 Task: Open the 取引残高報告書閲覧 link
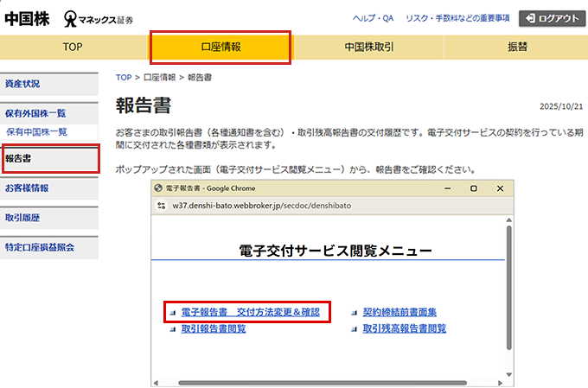pyautogui.click(x=405, y=328)
